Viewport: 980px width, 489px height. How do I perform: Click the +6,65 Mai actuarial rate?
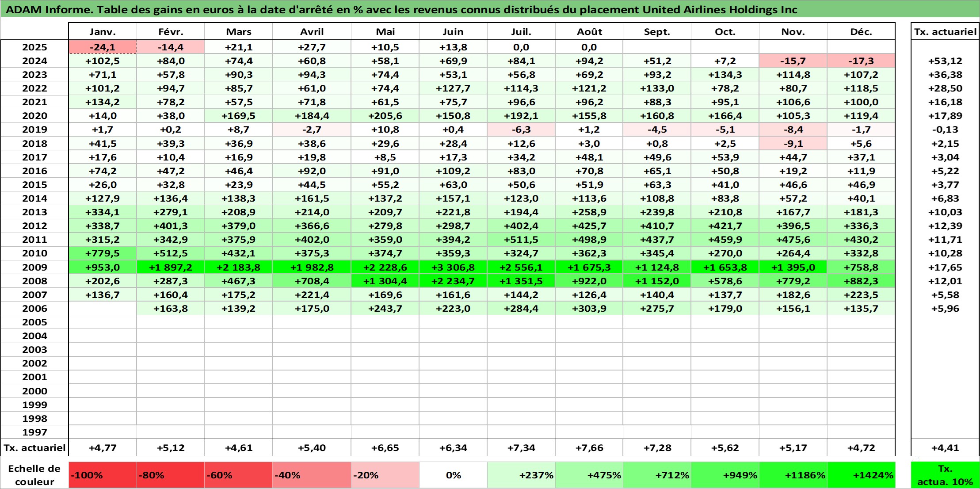click(x=385, y=447)
